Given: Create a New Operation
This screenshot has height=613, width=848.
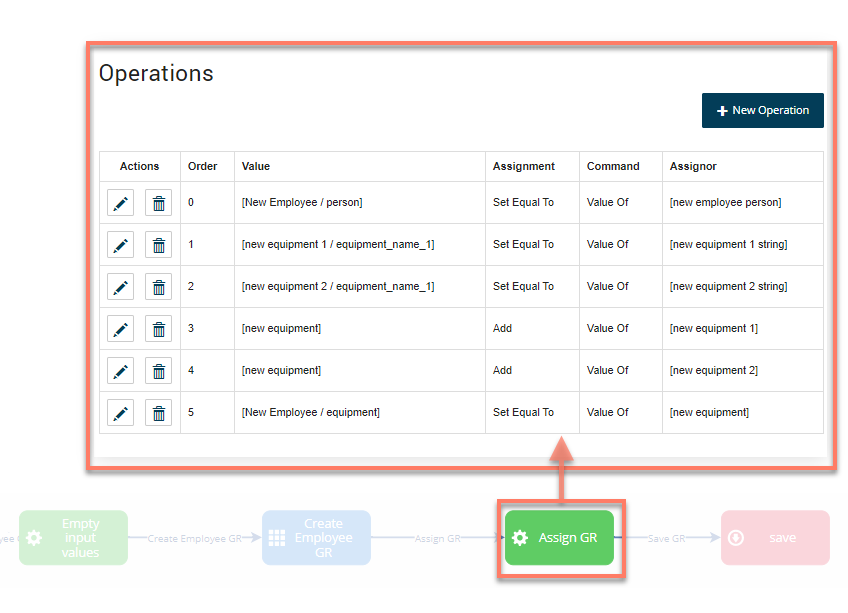Looking at the screenshot, I should pyautogui.click(x=762, y=110).
